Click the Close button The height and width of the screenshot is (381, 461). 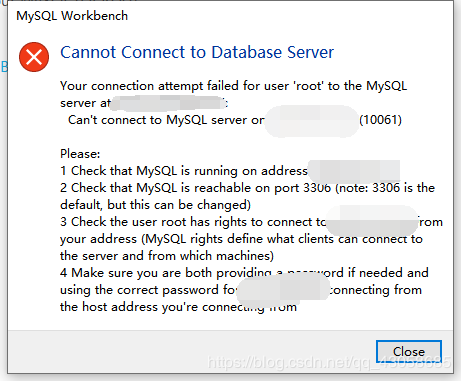pos(409,351)
